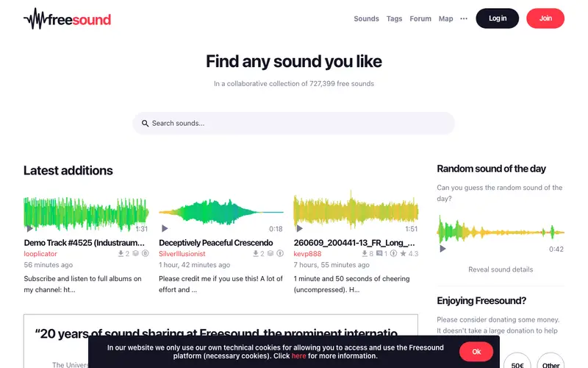Viewport: 588px width, 368px height.
Task: Click license icon on looplicator's sound
Action: click(x=145, y=254)
